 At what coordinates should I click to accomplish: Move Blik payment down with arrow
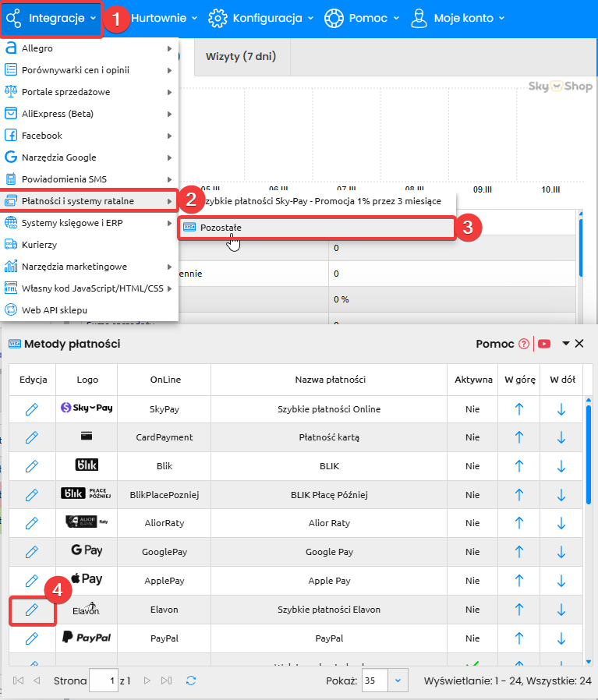561,465
